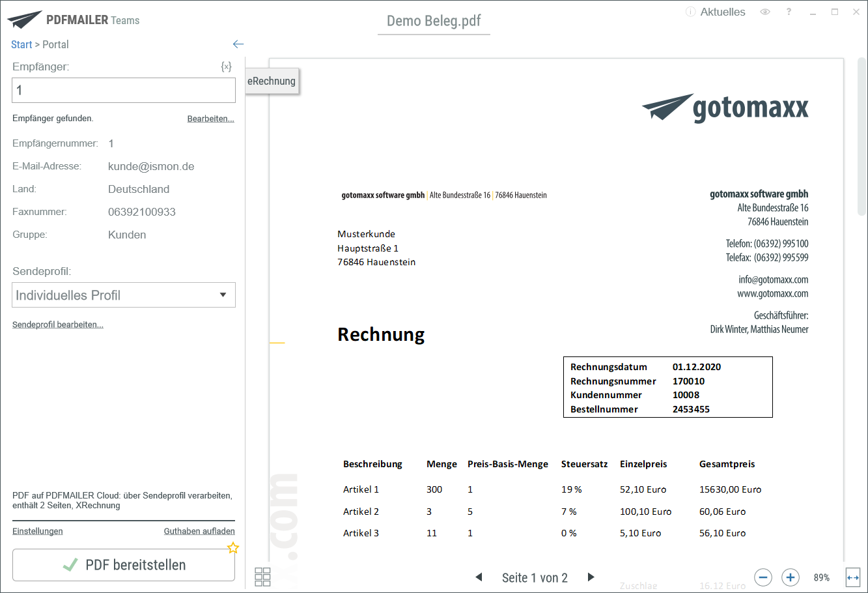Click the PDFMAILER paper plane logo
This screenshot has width=868, height=593.
[25, 20]
